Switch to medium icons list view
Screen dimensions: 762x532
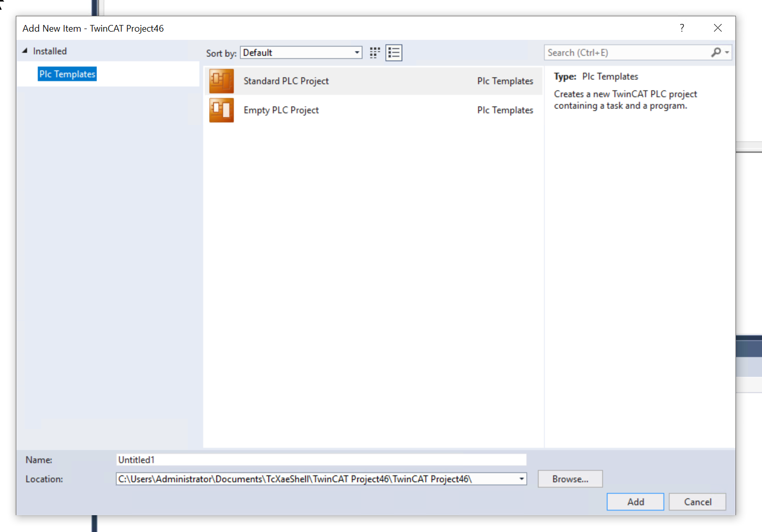tap(394, 53)
